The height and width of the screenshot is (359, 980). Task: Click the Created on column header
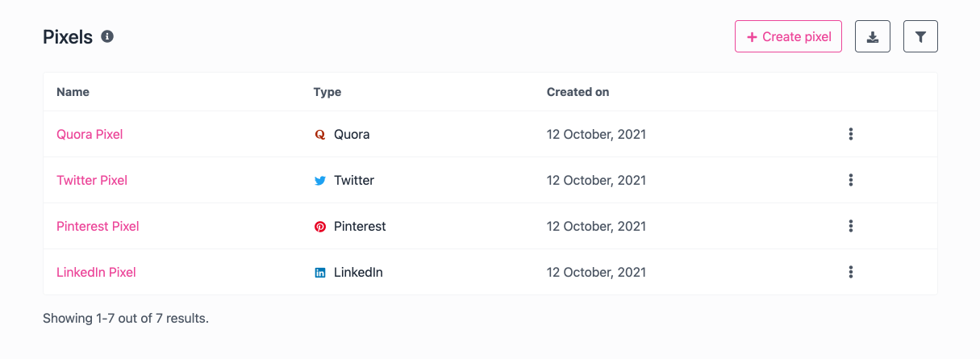[x=578, y=92]
